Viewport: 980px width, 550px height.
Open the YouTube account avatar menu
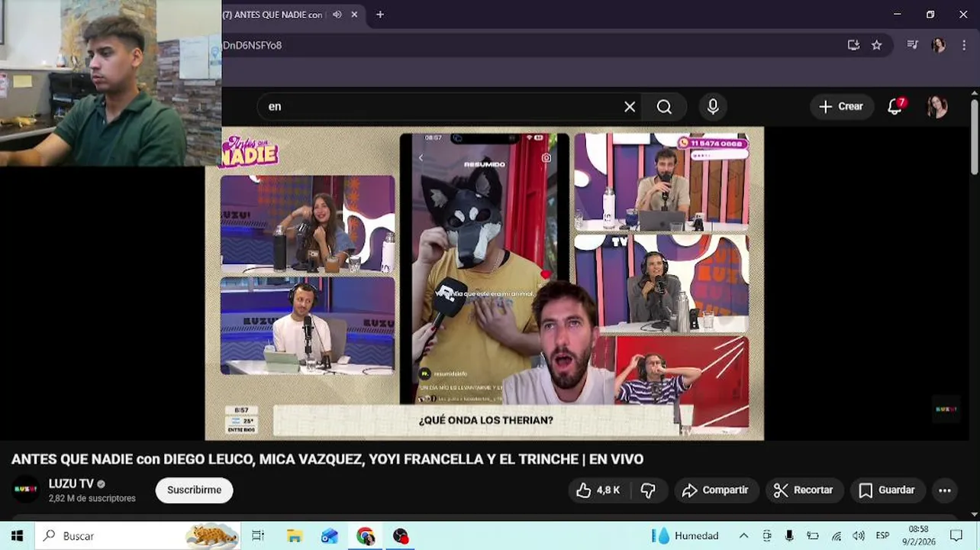[936, 107]
